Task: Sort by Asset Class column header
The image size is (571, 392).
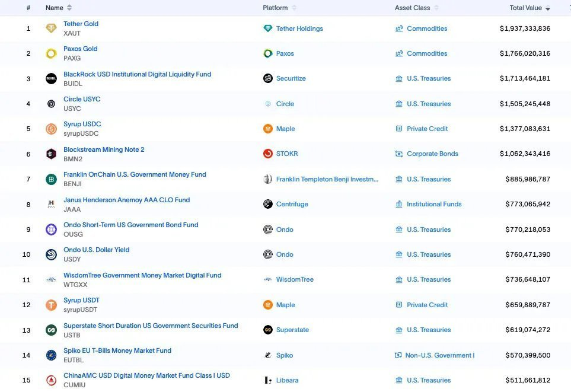Action: (x=412, y=8)
